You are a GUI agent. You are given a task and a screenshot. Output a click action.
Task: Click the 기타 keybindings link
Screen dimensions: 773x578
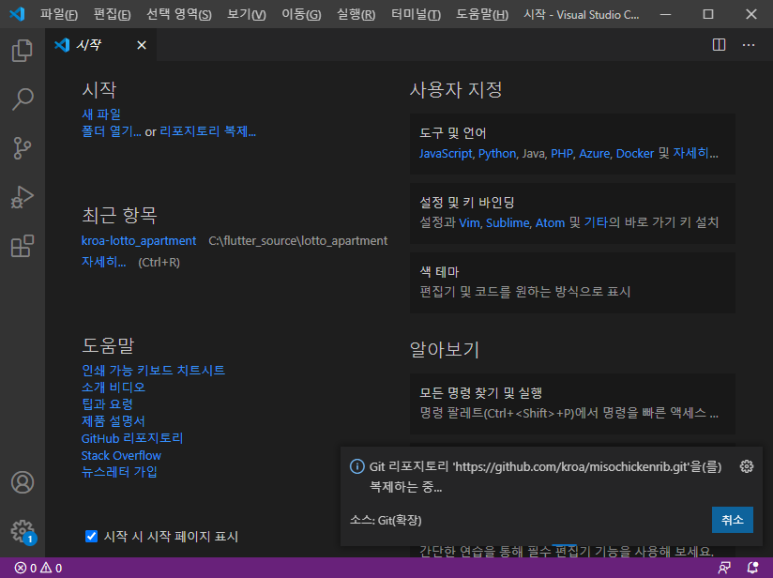coord(596,223)
